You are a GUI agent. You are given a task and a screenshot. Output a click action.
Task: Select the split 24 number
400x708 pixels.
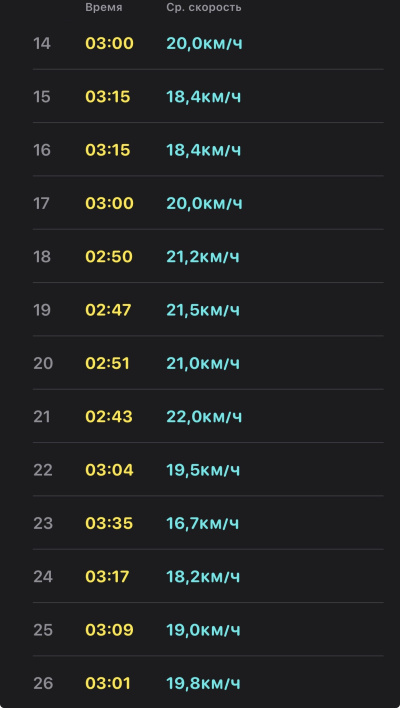click(x=43, y=577)
